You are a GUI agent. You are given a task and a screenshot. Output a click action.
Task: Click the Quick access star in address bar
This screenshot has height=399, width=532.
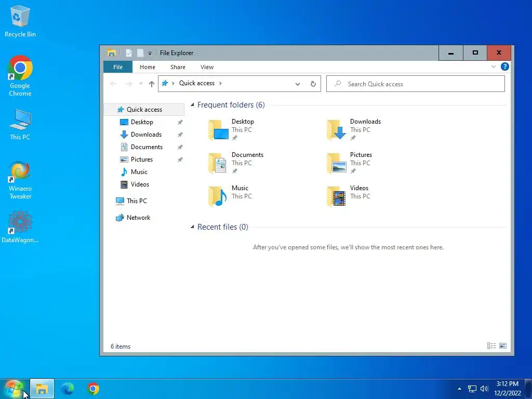coord(165,83)
